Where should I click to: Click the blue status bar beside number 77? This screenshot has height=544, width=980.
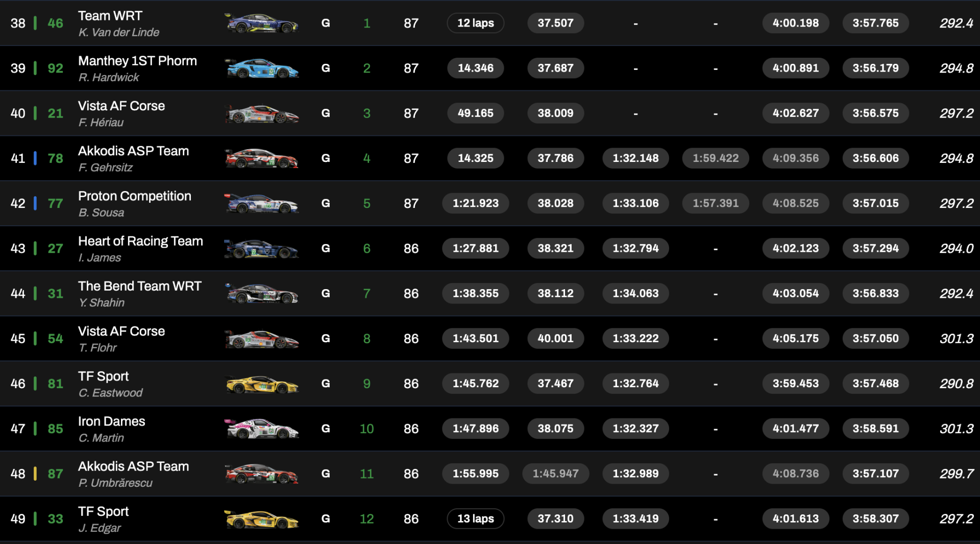tap(35, 203)
